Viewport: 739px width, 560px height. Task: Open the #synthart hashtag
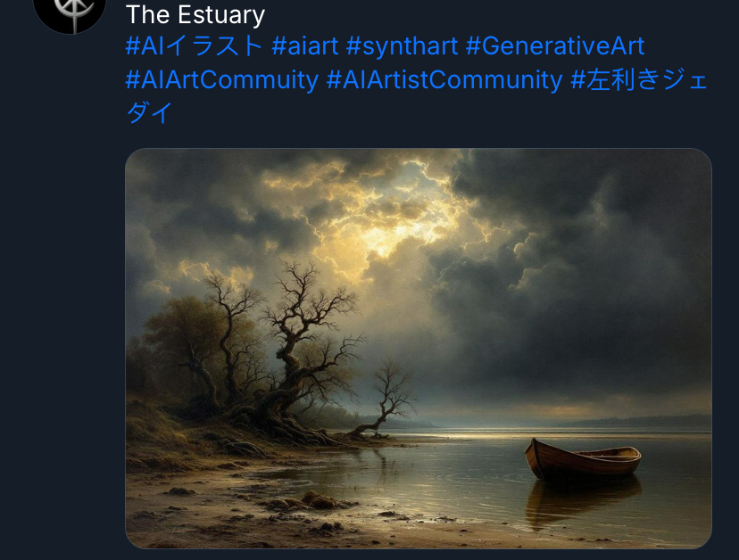(402, 45)
